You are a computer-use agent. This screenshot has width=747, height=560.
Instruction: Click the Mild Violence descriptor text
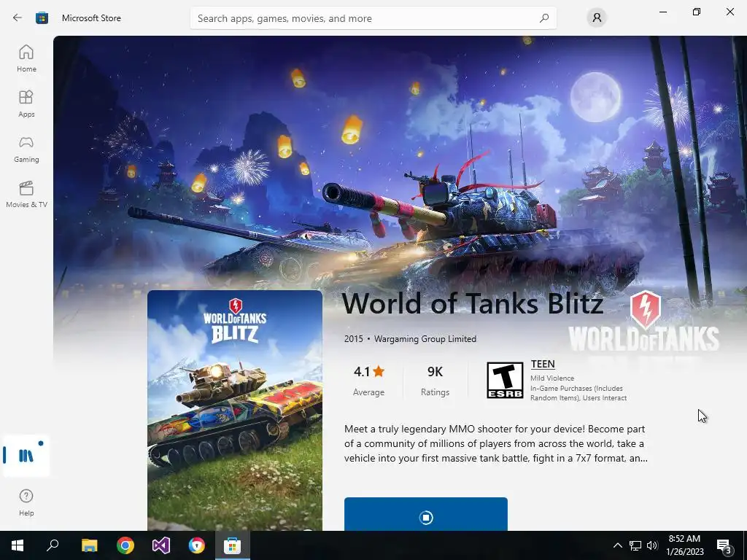[552, 378]
